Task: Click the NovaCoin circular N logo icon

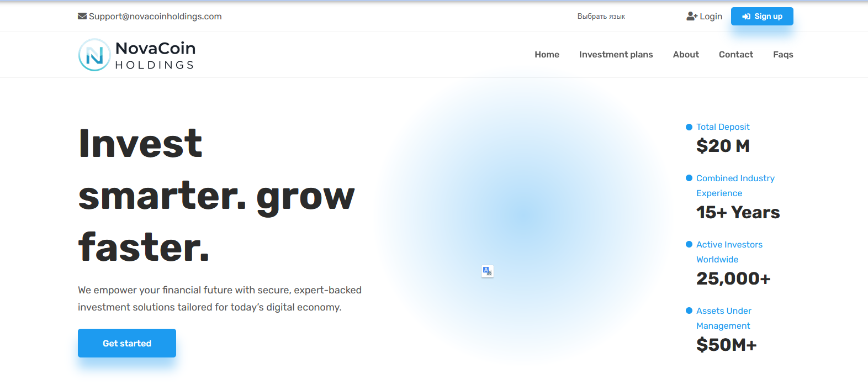Action: [94, 55]
